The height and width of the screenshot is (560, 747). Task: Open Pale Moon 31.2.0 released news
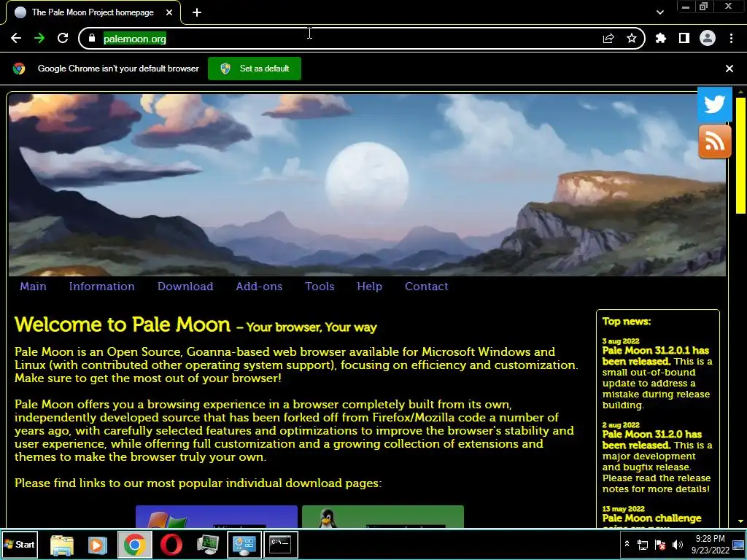pyautogui.click(x=651, y=440)
